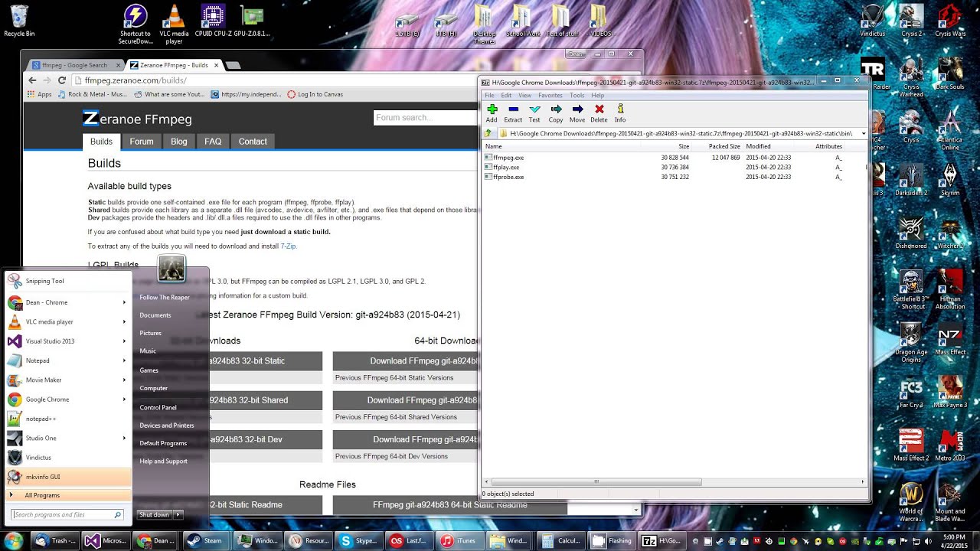Expand VLC media player jump list arrow
980x551 pixels.
pyautogui.click(x=124, y=321)
